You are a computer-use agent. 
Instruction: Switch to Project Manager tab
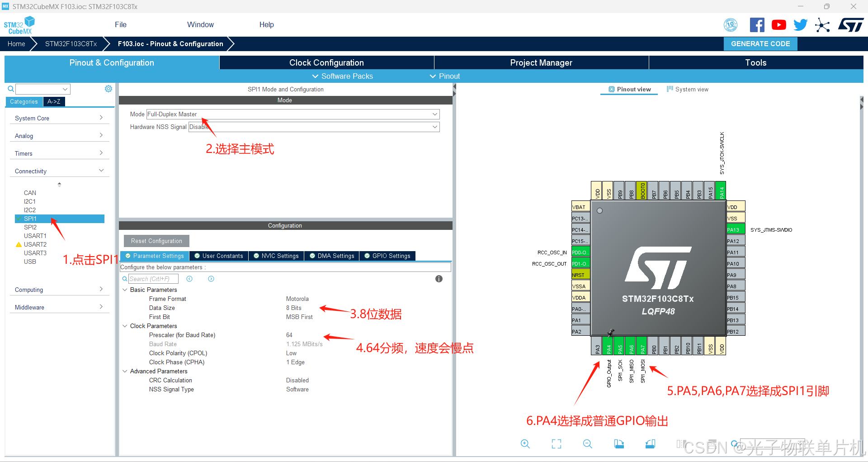pos(541,62)
